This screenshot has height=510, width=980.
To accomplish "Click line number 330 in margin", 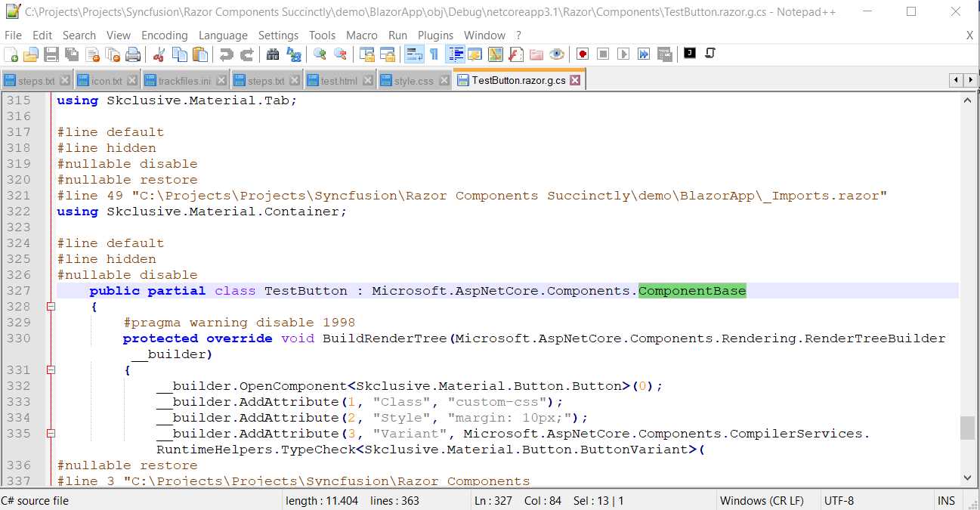I will 18,338.
